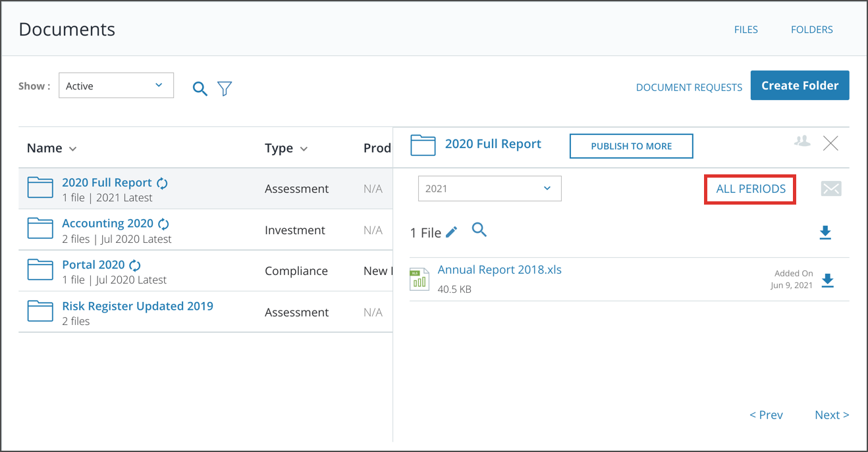
Task: Click the folder icon in detail panel header
Action: click(423, 145)
